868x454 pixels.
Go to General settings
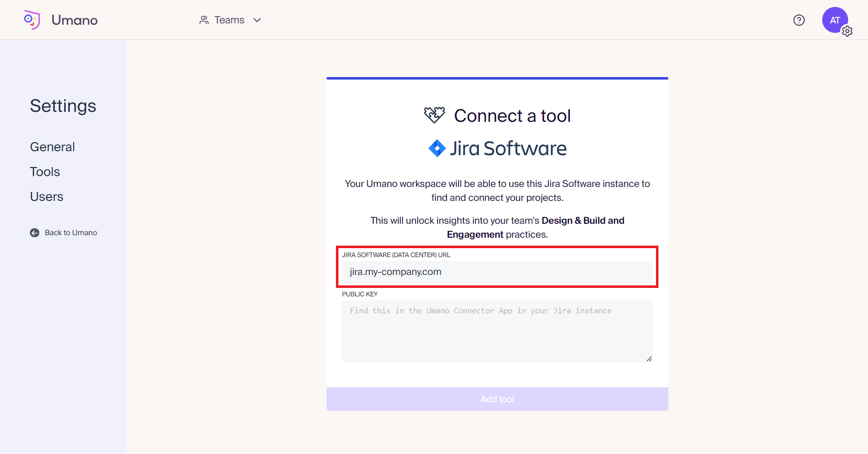pos(52,147)
